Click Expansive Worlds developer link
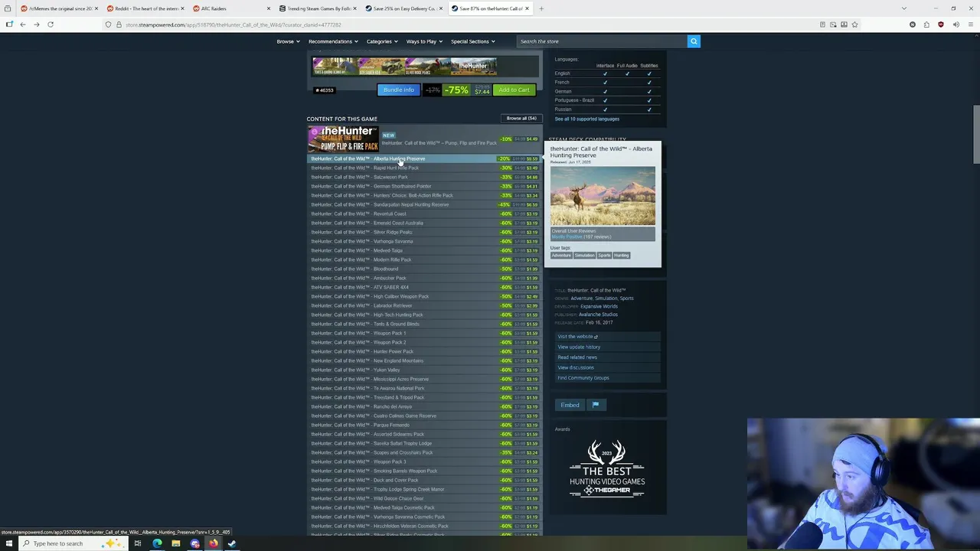Viewport: 980px width, 551px height. pyautogui.click(x=599, y=306)
